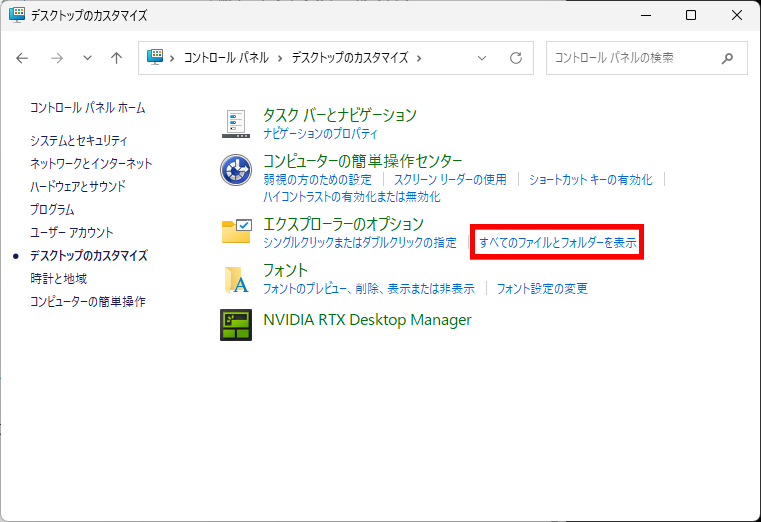Open 時計と地域 category
This screenshot has width=761, height=522.
pyautogui.click(x=59, y=278)
